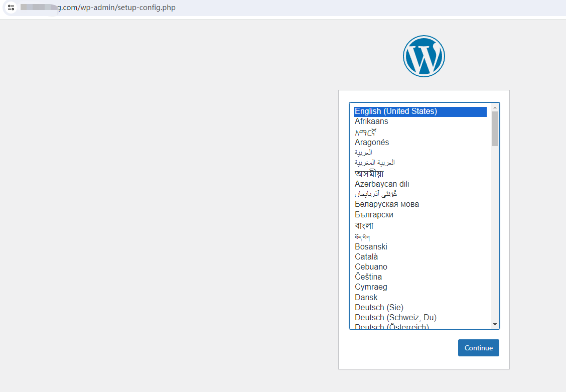Screen dimensions: 566x392
Task: Open the site info icon in address bar
Action: click(11, 7)
